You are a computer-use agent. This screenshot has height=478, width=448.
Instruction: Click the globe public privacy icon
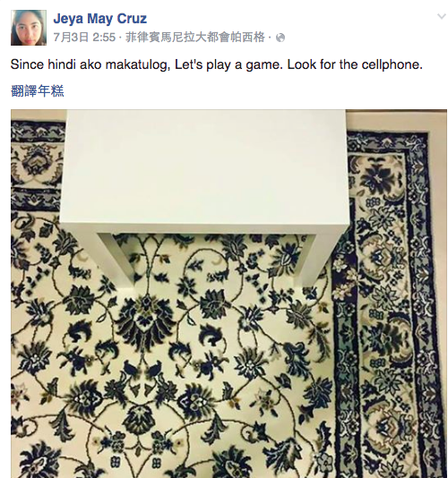coord(280,38)
